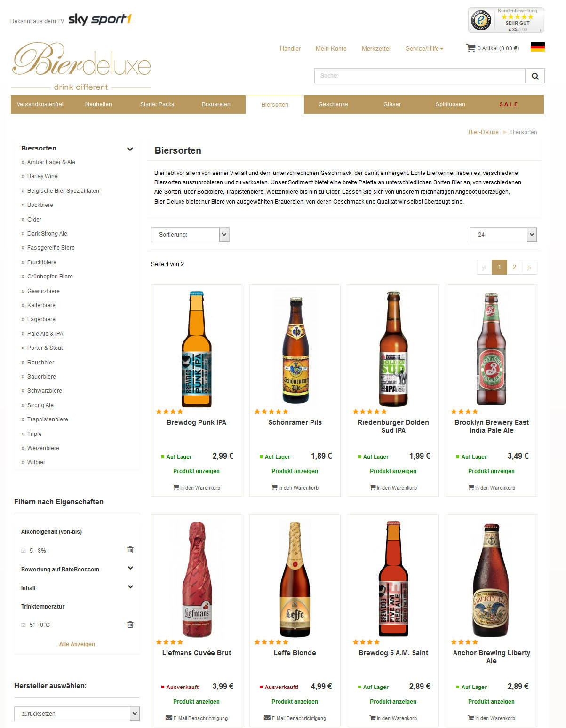Select Belgische Bier Spezialitäten category
The height and width of the screenshot is (728, 566).
pos(63,191)
